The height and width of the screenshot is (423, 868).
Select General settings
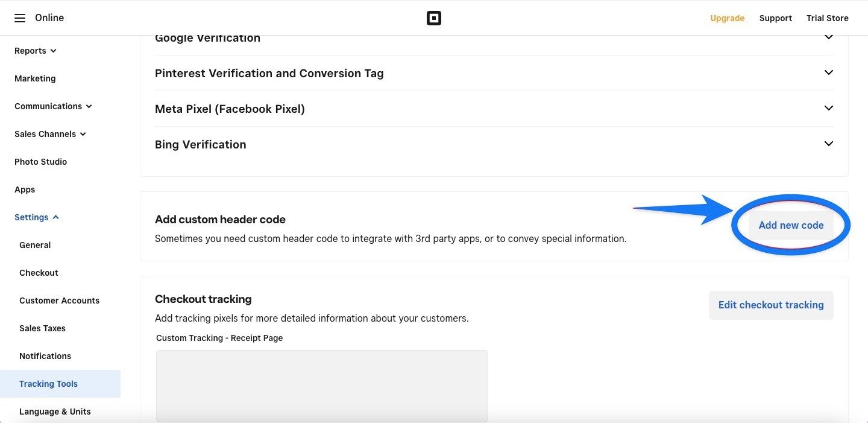point(35,245)
